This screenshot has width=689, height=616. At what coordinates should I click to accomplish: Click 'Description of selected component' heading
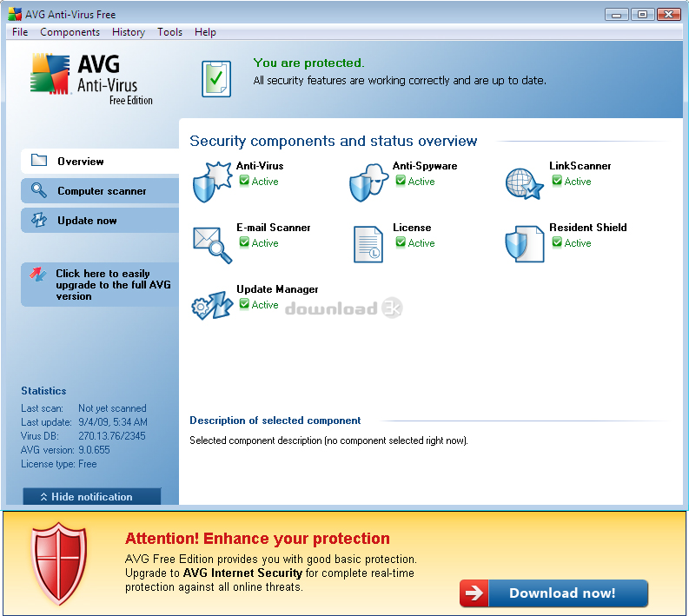[x=275, y=421]
